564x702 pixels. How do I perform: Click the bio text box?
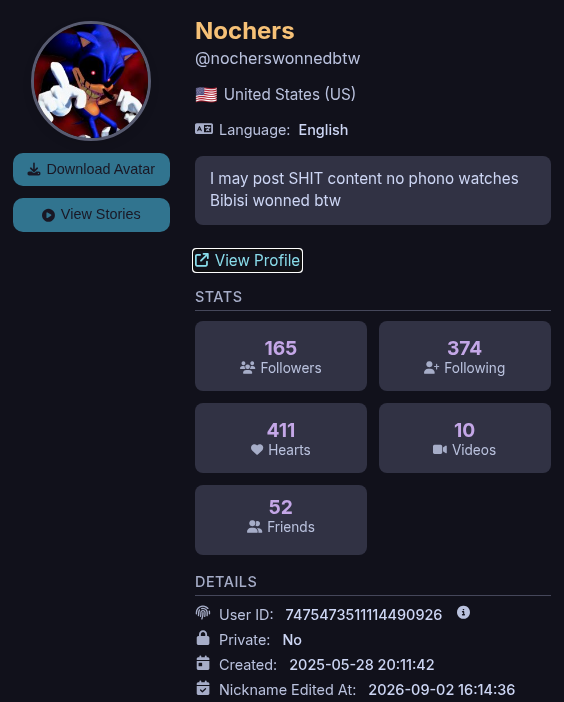point(373,190)
